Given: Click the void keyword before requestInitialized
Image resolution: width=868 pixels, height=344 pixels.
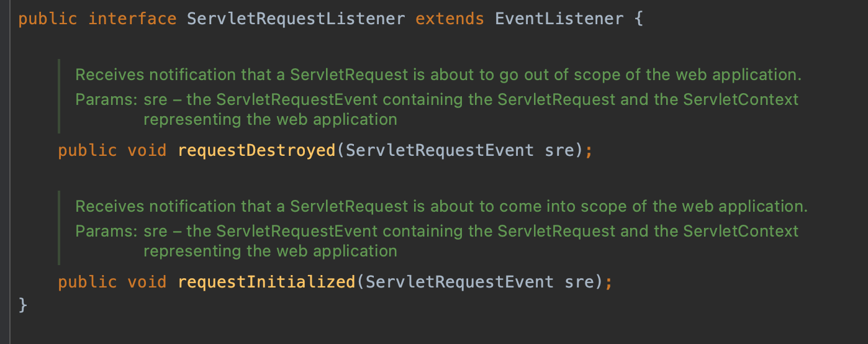Looking at the screenshot, I should 147,282.
